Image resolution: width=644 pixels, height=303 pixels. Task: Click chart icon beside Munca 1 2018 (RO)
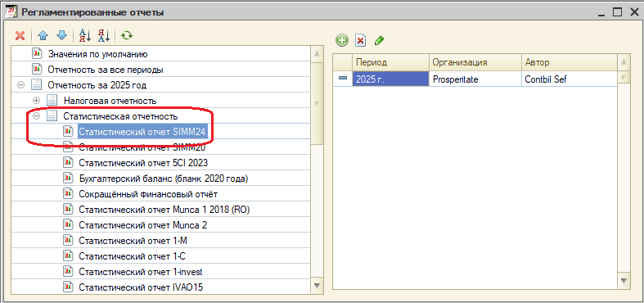[x=68, y=209]
